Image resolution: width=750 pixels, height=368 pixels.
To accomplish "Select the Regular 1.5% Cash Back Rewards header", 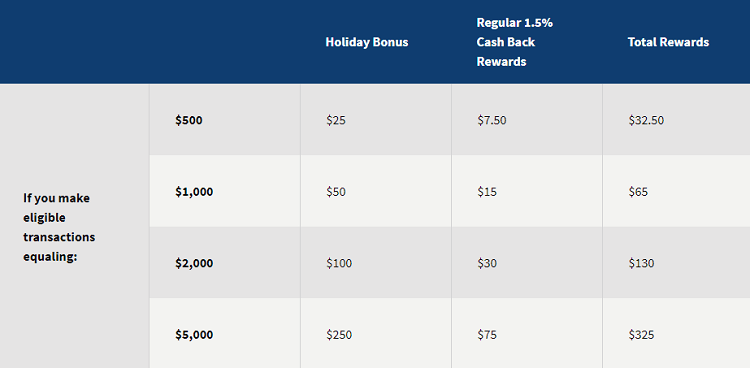I will pyautogui.click(x=515, y=42).
